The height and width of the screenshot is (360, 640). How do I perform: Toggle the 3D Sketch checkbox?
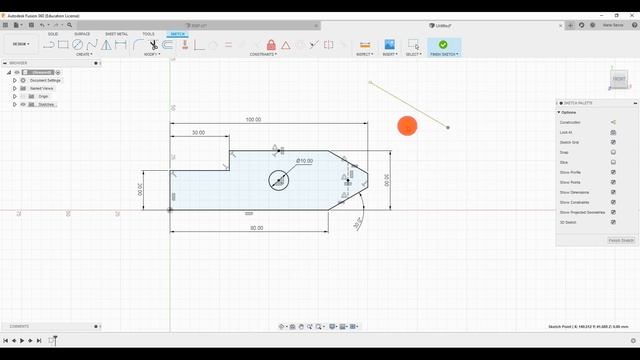tap(613, 222)
